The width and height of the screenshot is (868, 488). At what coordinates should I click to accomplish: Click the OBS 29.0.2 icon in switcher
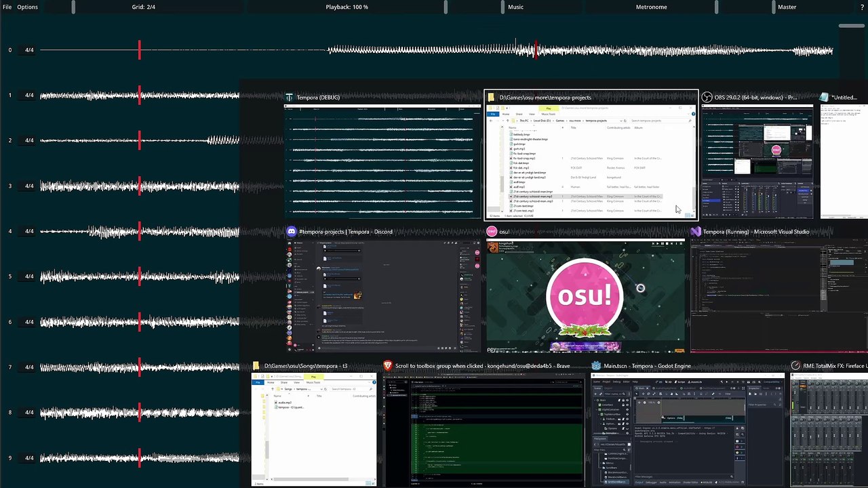tap(707, 98)
